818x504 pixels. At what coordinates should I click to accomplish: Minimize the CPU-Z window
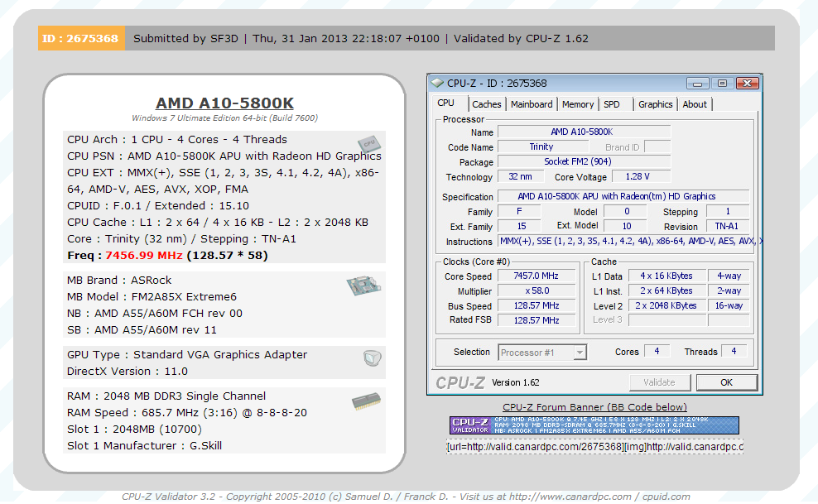click(x=697, y=84)
